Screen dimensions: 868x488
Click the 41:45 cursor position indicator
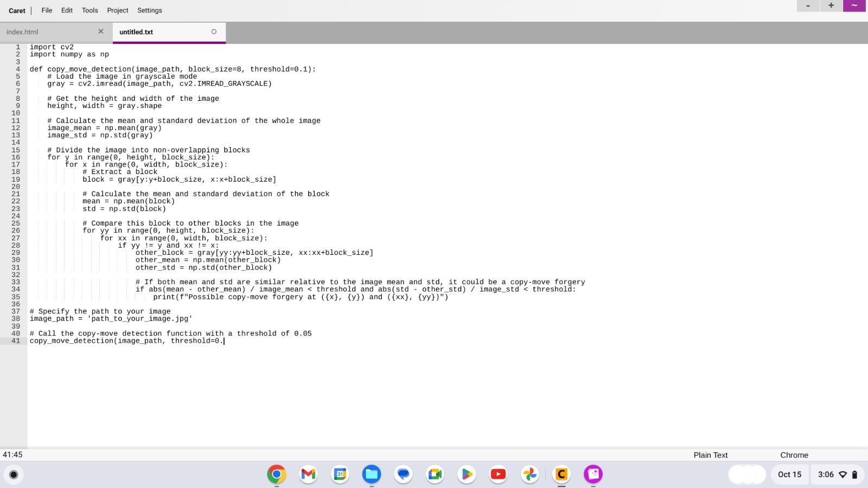pyautogui.click(x=12, y=454)
